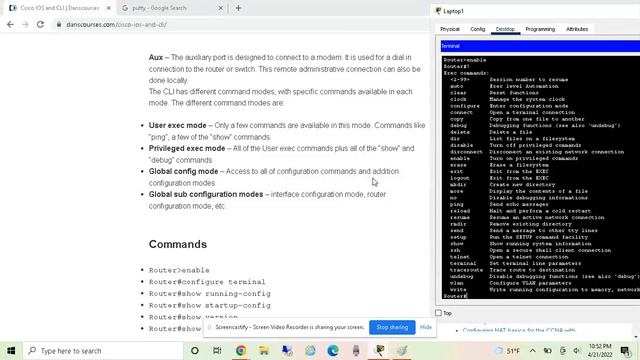
Task: Go forward in the Chrome browser
Action: coord(25,24)
